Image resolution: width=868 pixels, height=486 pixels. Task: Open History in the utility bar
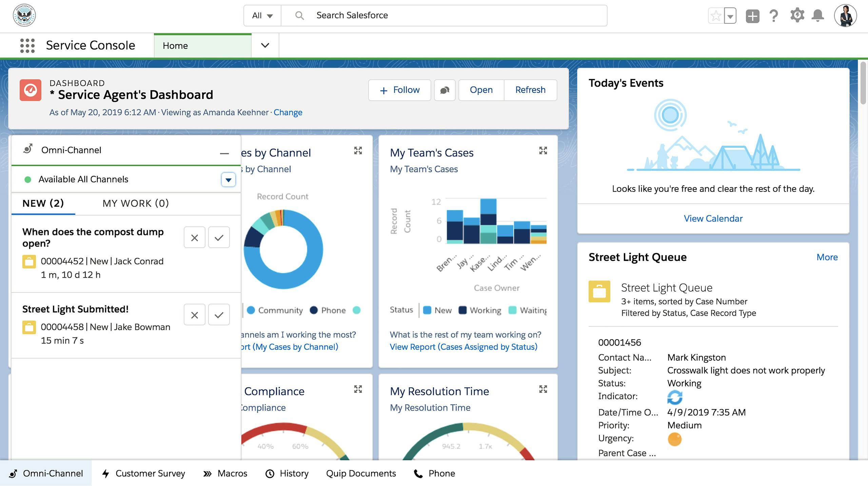pos(287,473)
